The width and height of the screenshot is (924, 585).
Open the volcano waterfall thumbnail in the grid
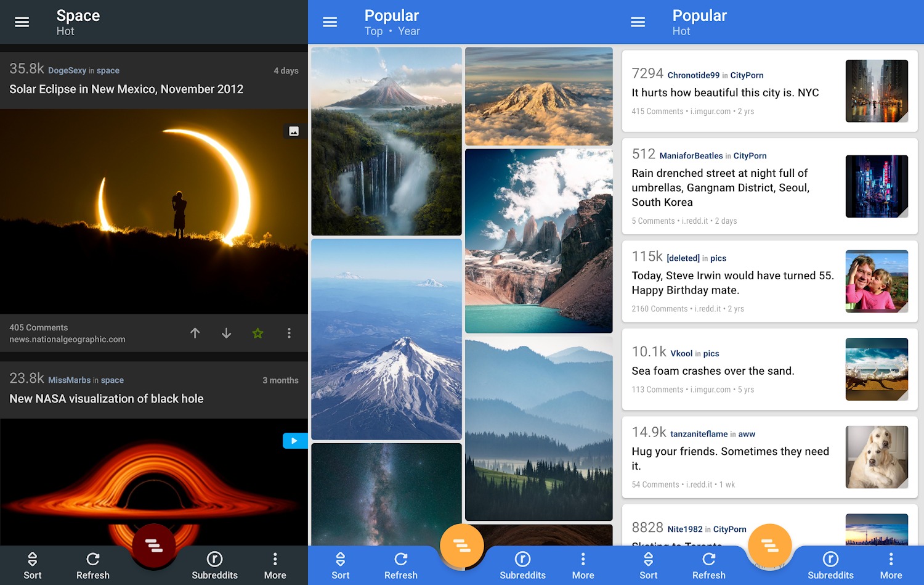pyautogui.click(x=386, y=141)
